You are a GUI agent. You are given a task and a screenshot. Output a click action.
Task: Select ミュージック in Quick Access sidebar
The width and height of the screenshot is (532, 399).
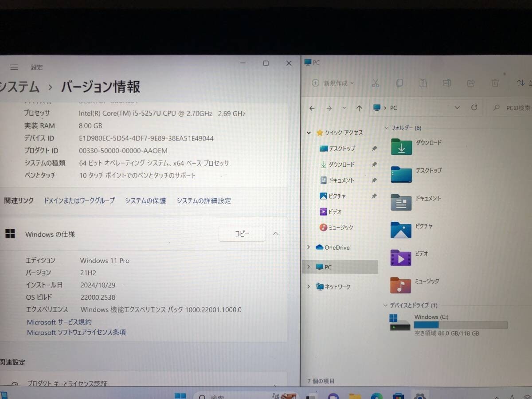pos(336,227)
